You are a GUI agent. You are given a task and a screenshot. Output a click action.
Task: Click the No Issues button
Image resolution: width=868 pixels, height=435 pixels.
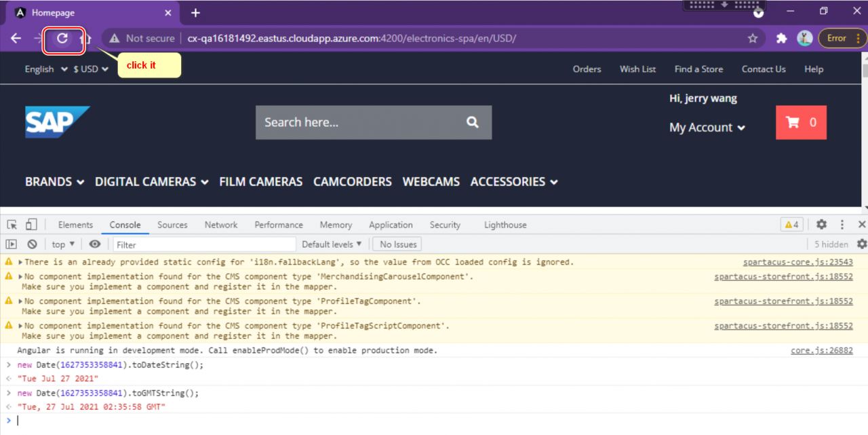point(398,244)
